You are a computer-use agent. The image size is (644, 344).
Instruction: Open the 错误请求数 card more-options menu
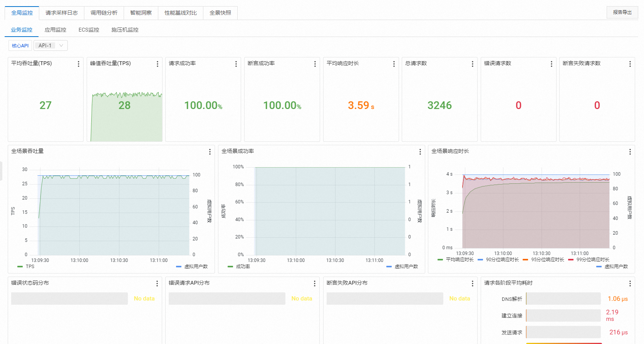(x=552, y=64)
